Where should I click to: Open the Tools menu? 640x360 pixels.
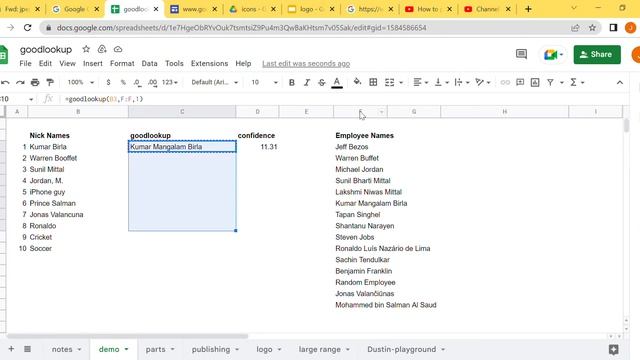point(174,64)
